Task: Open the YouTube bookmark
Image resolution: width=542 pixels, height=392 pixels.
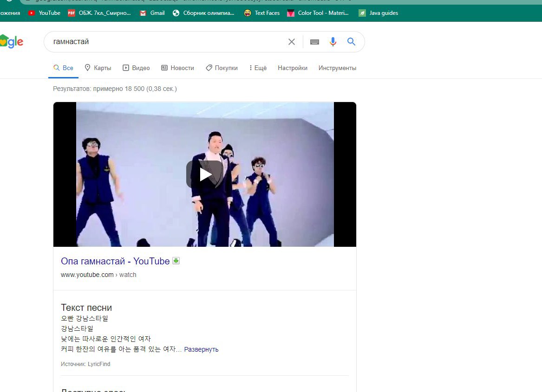Action: 44,13
